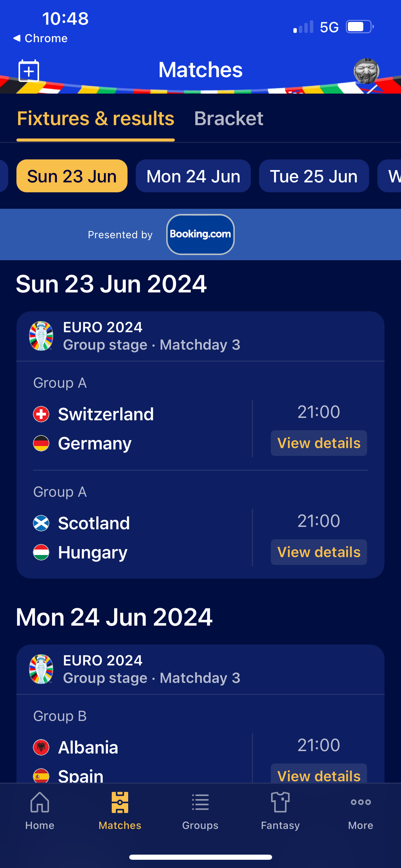Tap the Matches bottom navigation icon

(x=120, y=802)
